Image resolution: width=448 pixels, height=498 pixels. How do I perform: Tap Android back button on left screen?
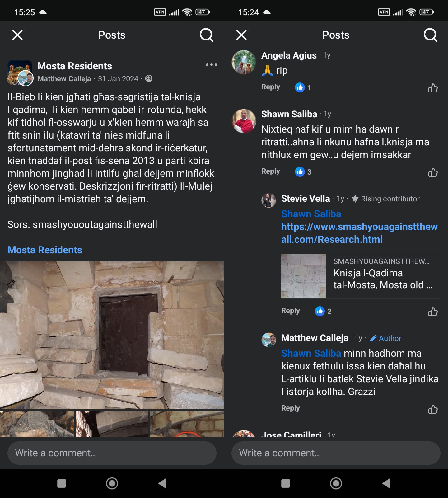click(x=162, y=483)
